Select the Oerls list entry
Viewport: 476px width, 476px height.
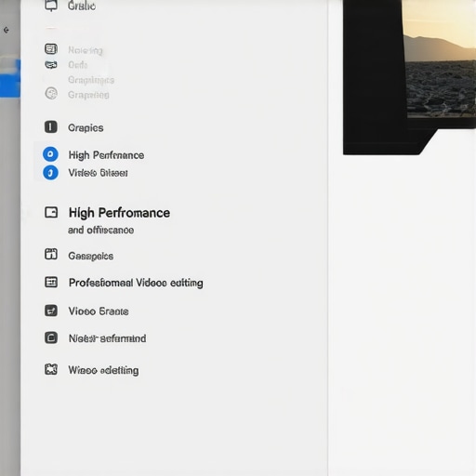click(x=78, y=65)
